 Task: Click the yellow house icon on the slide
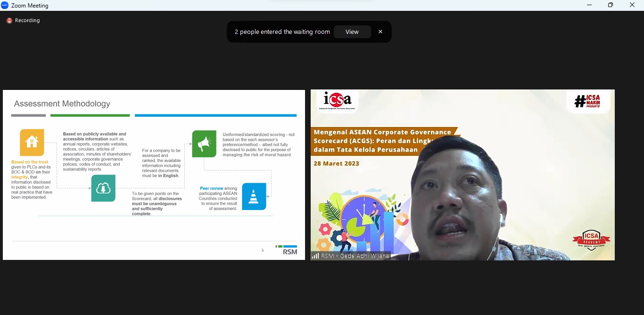pyautogui.click(x=32, y=142)
